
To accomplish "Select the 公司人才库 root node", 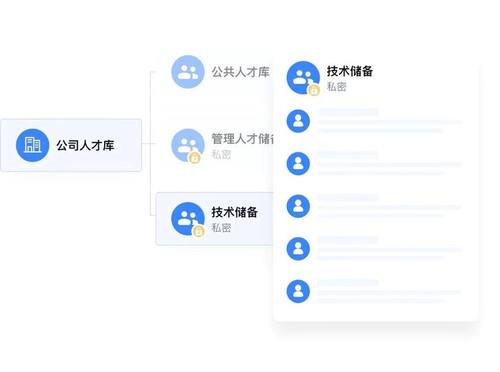I will click(71, 145).
